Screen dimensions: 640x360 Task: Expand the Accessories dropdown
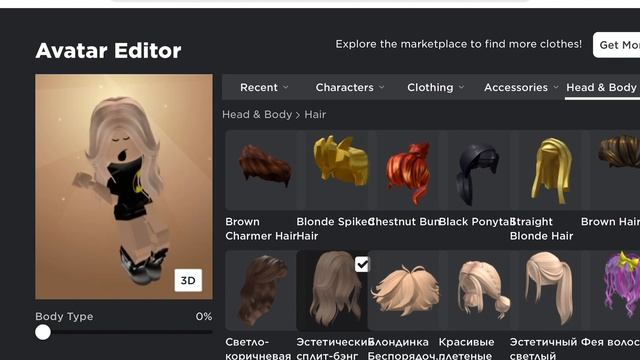[x=521, y=87]
